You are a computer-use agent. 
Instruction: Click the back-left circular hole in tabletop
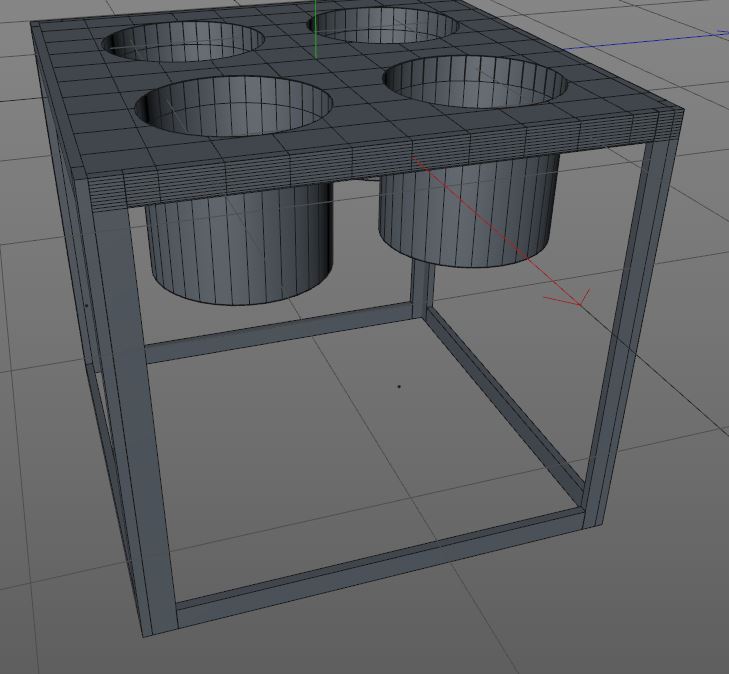(x=183, y=42)
